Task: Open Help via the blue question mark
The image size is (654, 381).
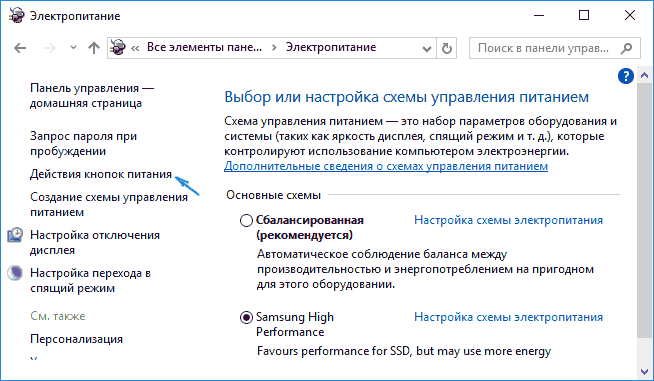Action: [x=626, y=76]
